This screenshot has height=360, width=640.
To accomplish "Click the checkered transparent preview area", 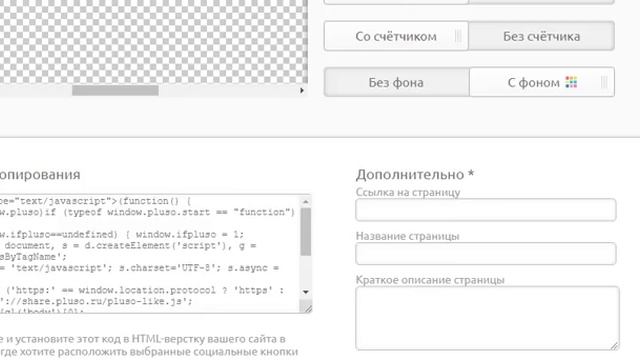I will (x=153, y=42).
